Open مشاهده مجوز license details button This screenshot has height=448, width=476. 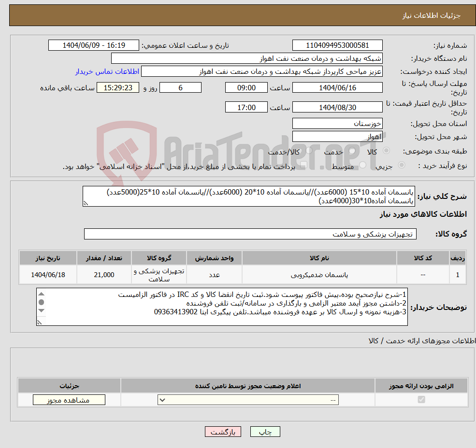coord(69,400)
